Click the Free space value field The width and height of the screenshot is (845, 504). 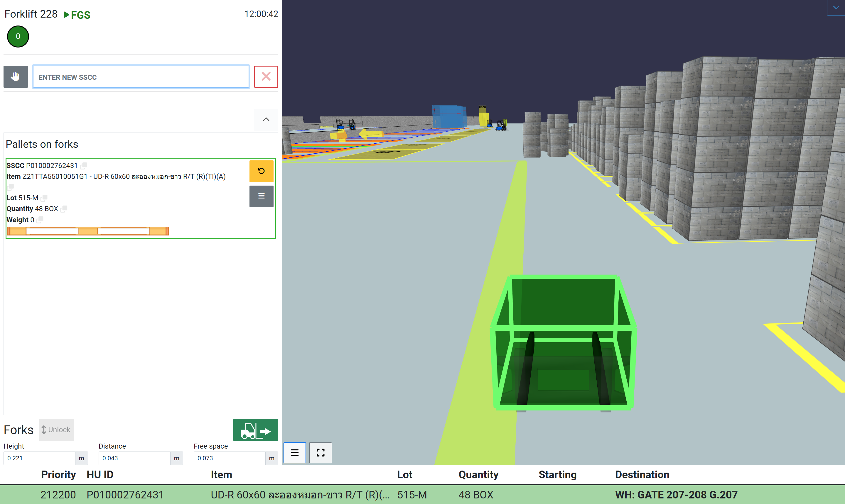click(229, 458)
